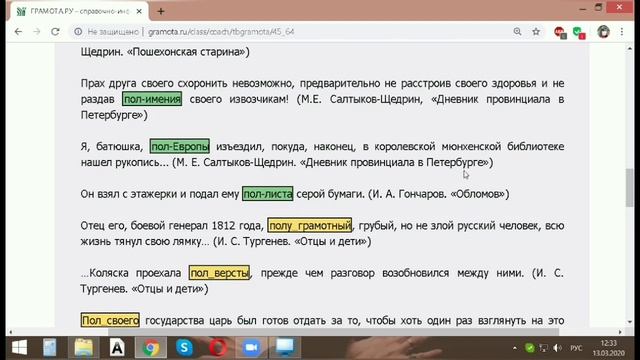Switch the РУС keyboard language
Screen dimensions: 640x360
click(576, 348)
